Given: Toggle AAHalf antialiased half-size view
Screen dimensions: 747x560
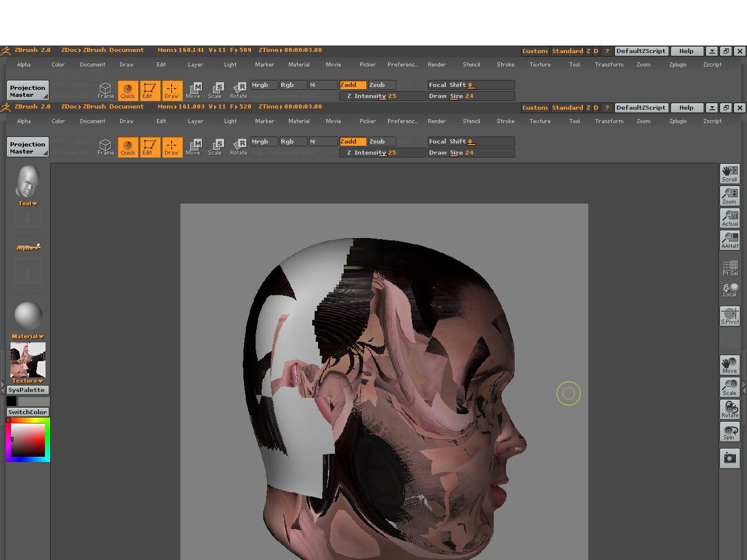Looking at the screenshot, I should pos(729,240).
